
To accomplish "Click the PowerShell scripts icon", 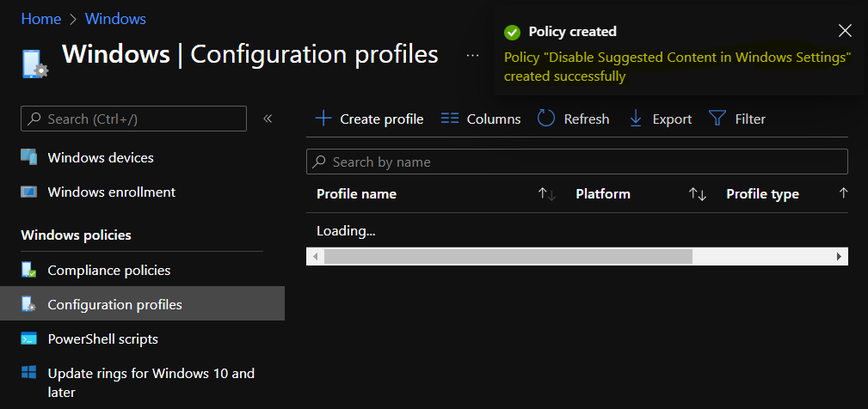I will [x=28, y=339].
